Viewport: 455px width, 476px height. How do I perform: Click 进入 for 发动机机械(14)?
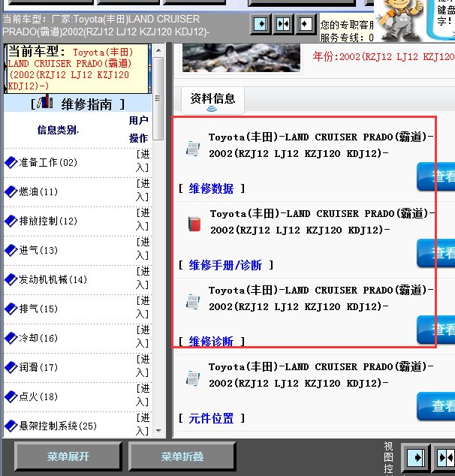click(143, 278)
